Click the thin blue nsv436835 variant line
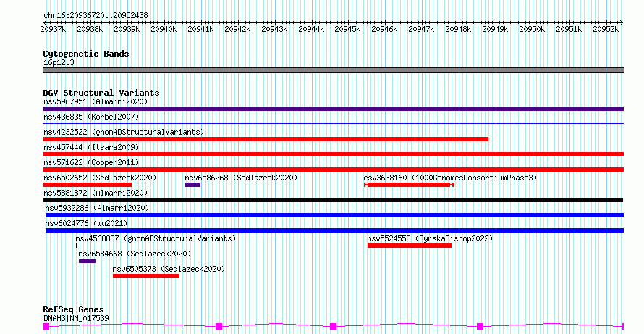644x334 pixels. tap(333, 123)
